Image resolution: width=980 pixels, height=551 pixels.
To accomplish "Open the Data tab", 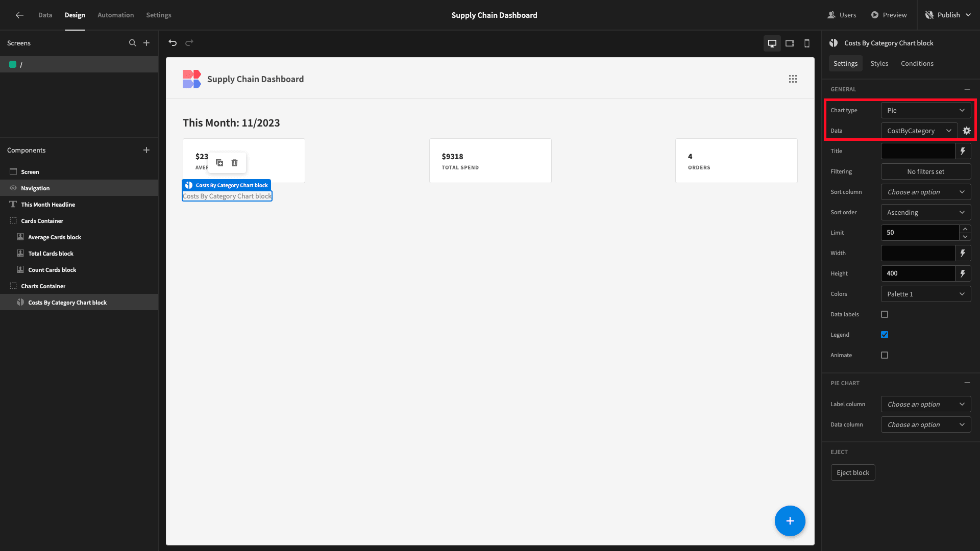I will click(x=45, y=15).
